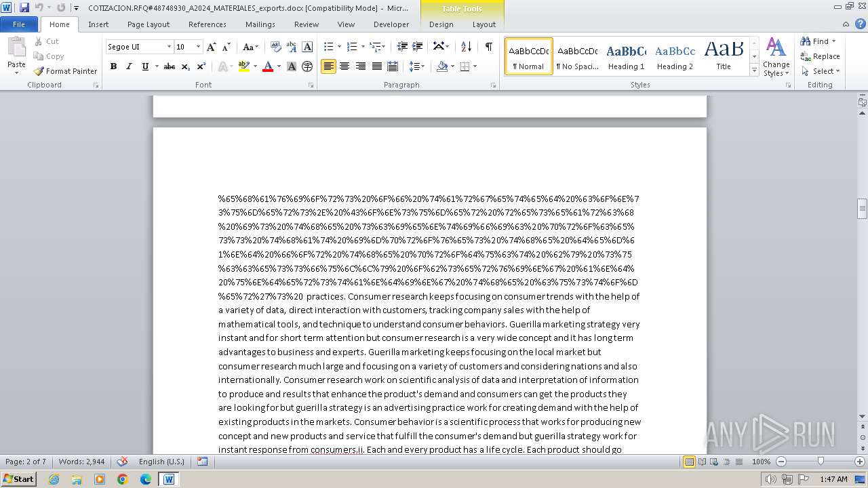Click the Cut scissors icon
The height and width of the screenshot is (488, 868).
(38, 41)
